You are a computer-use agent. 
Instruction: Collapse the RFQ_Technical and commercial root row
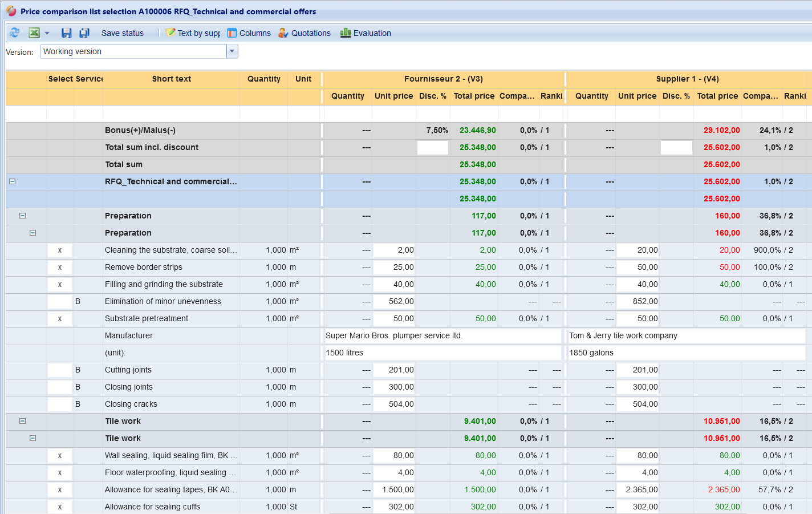point(12,181)
